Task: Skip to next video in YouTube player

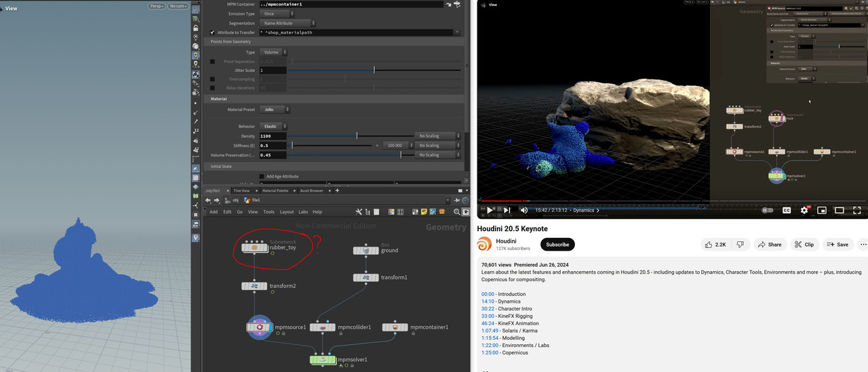Action: pos(507,210)
